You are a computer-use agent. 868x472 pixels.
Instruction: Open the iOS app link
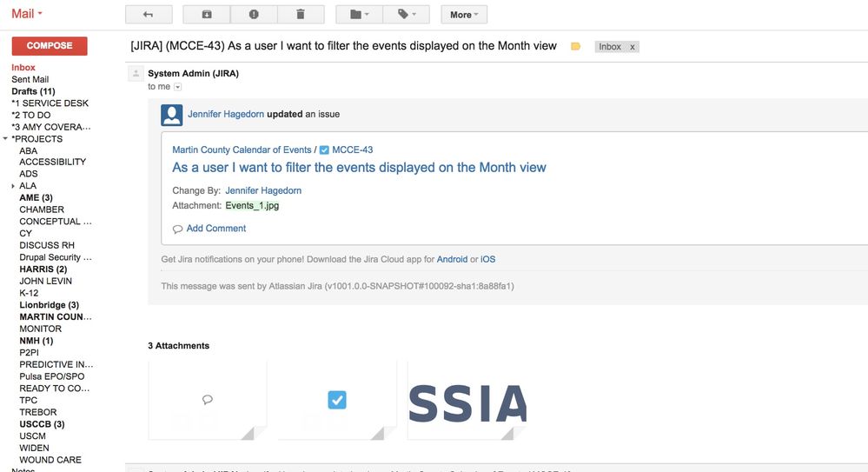pyautogui.click(x=487, y=259)
